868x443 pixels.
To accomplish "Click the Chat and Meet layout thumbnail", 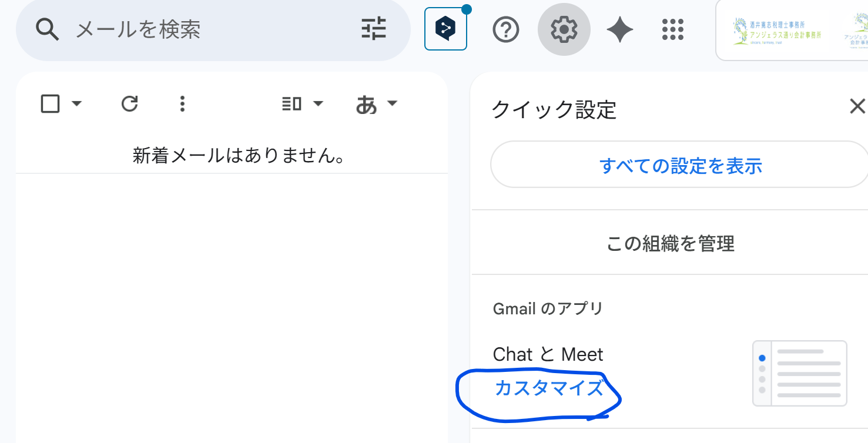I will [800, 373].
